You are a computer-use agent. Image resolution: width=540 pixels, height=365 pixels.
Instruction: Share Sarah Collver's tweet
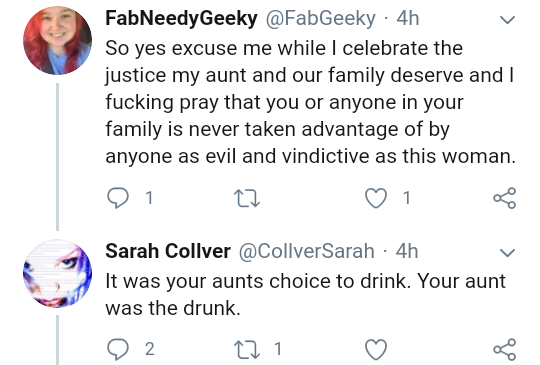coord(505,349)
